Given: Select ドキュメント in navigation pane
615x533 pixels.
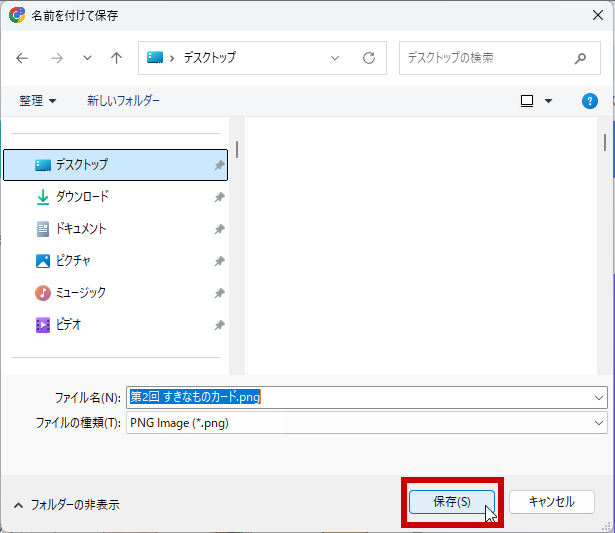Looking at the screenshot, I should (115, 229).
